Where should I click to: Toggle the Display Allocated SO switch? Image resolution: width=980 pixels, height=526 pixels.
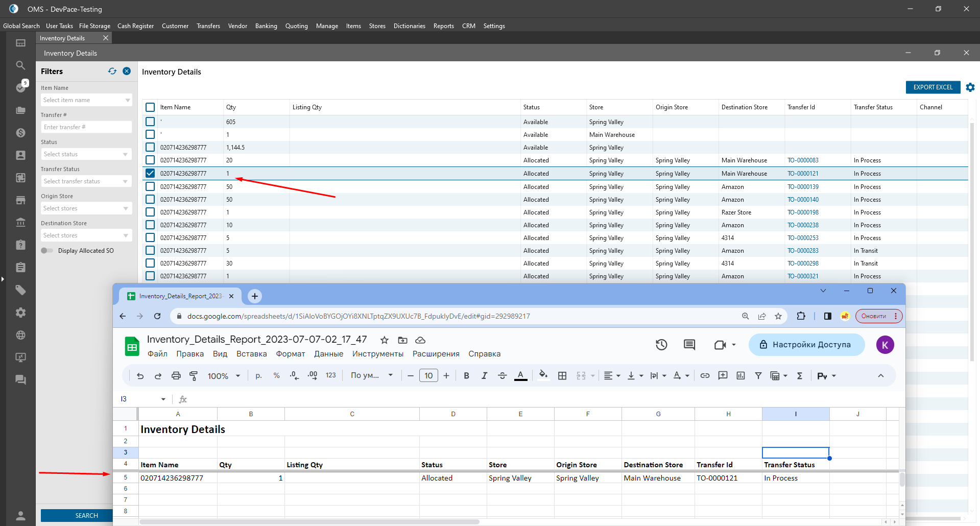[47, 251]
